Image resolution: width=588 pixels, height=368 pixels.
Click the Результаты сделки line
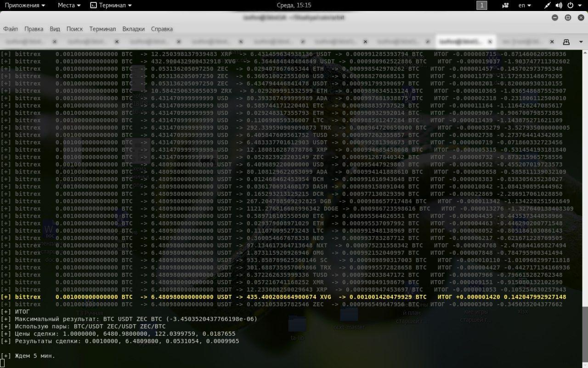(x=119, y=341)
